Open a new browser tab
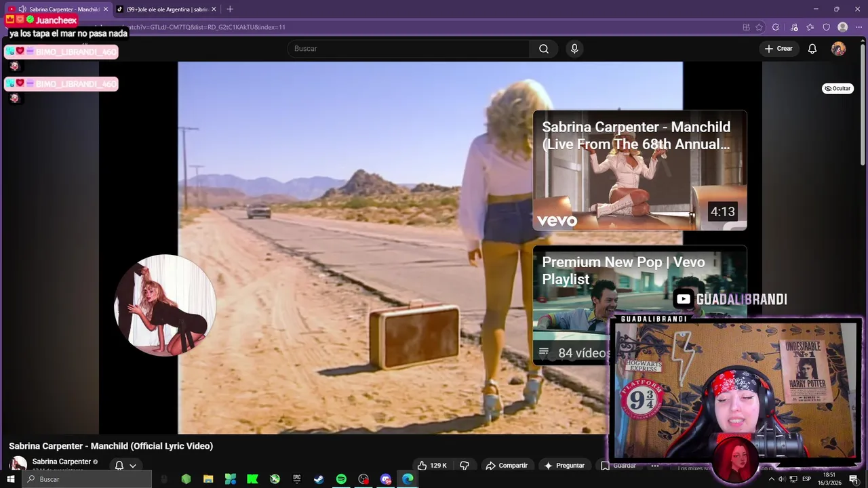 point(230,9)
